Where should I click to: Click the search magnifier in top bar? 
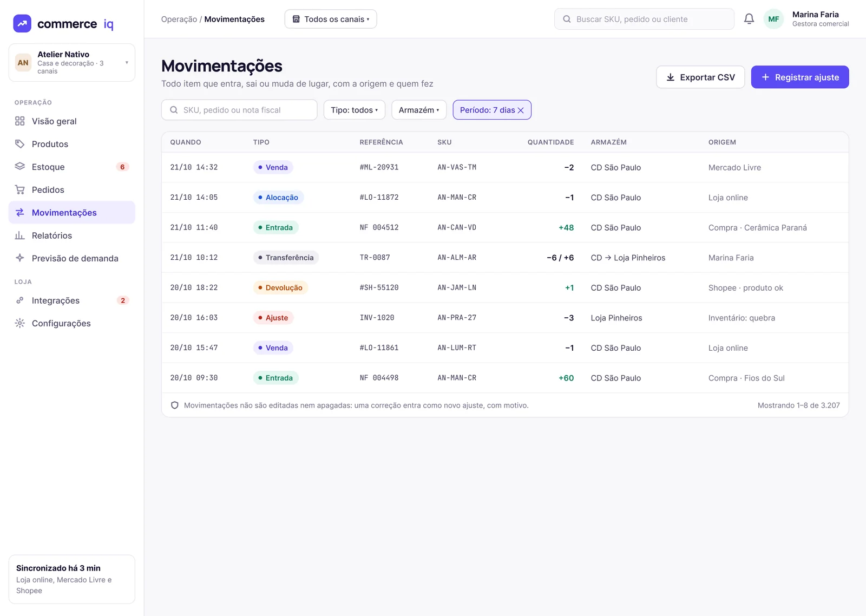(x=567, y=19)
